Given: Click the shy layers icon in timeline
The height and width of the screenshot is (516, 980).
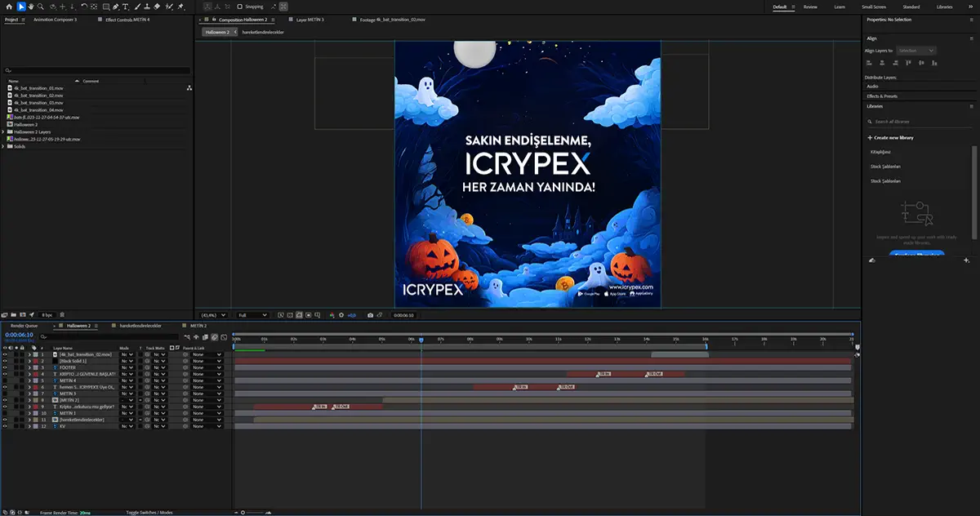Looking at the screenshot, I should tap(196, 336).
